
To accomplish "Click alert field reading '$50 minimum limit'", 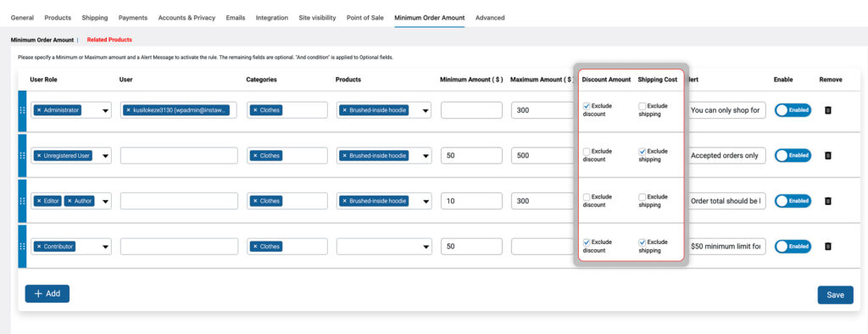I will [x=726, y=247].
